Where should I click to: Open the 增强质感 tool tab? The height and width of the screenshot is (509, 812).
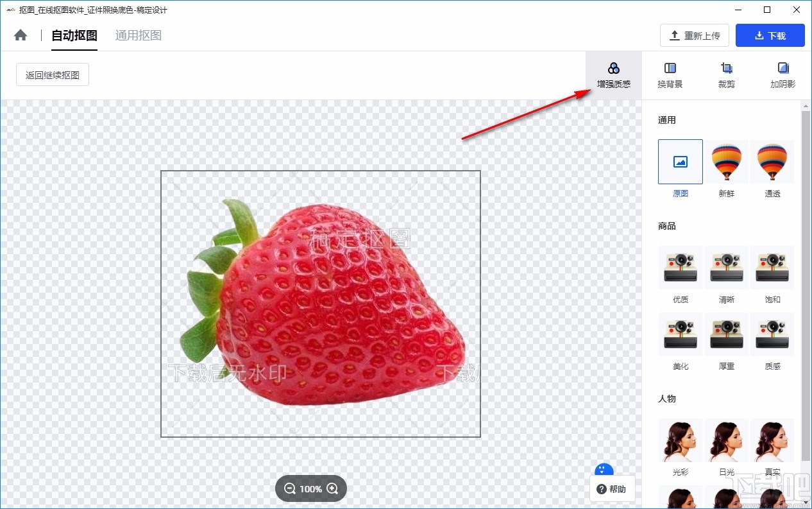(614, 75)
